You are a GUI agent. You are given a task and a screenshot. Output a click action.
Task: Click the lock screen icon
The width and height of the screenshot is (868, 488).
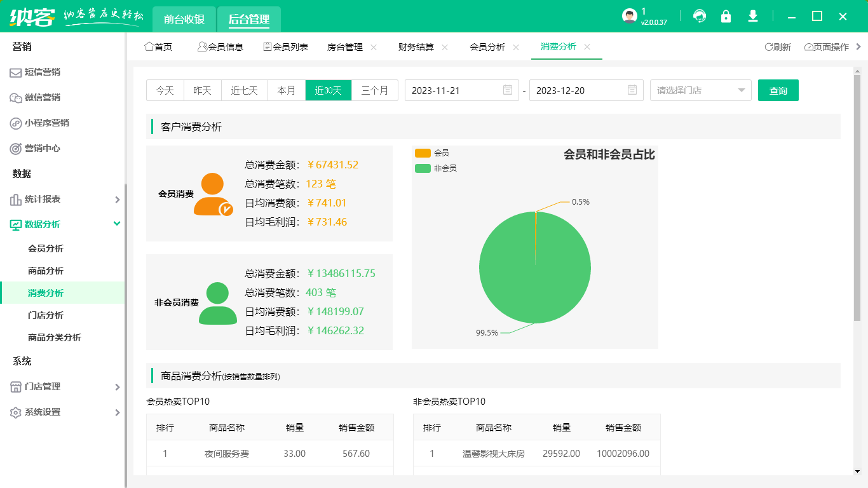(x=726, y=17)
